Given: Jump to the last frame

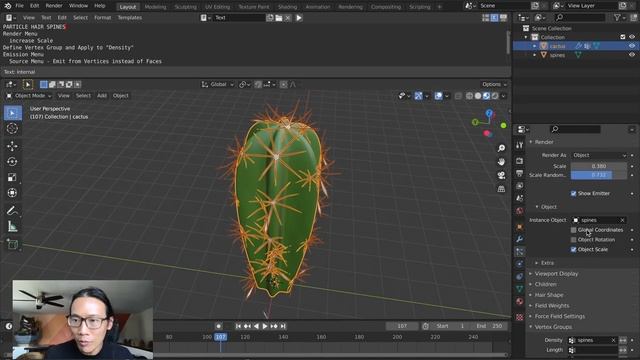Looking at the screenshot, I should tap(283, 326).
